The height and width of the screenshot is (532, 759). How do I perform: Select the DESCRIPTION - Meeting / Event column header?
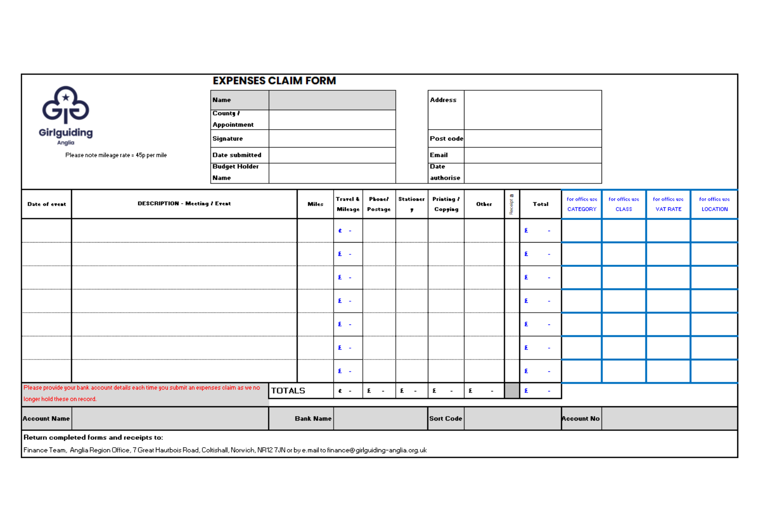[x=184, y=204]
